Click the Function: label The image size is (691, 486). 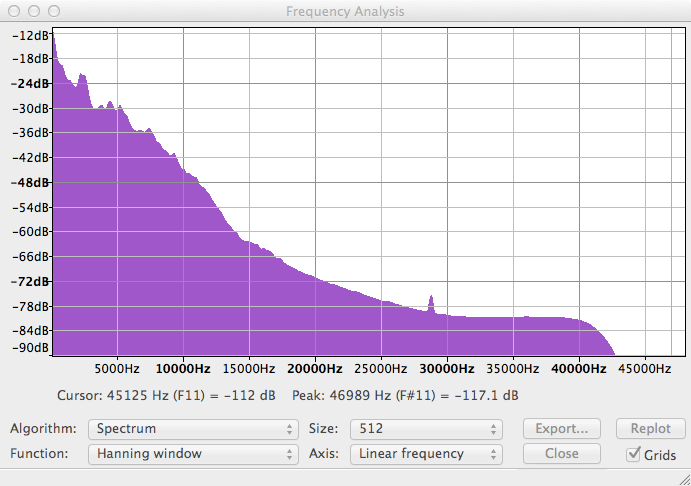(x=39, y=454)
